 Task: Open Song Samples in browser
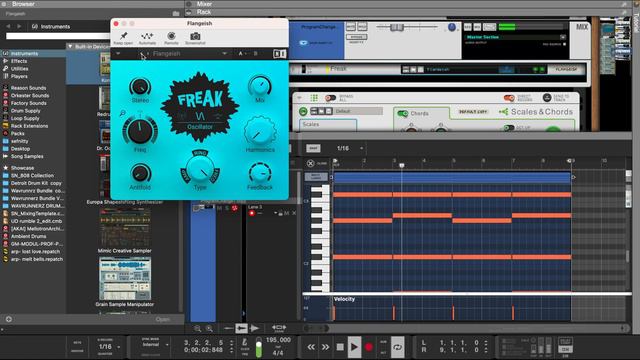click(x=27, y=156)
